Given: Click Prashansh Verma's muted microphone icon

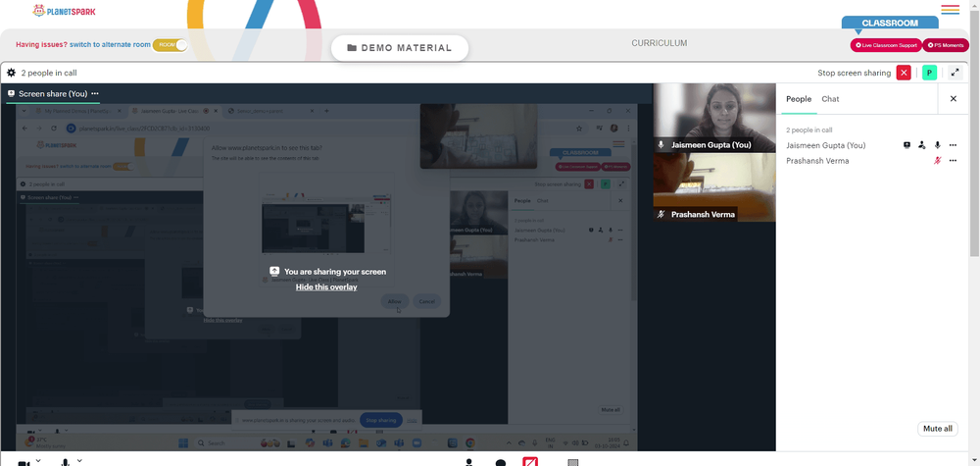Looking at the screenshot, I should pos(937,161).
